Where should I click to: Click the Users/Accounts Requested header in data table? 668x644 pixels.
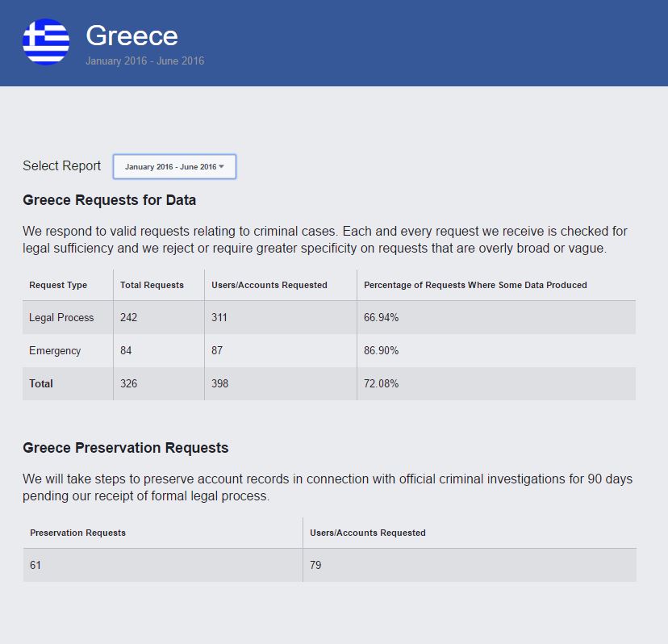[x=269, y=285]
